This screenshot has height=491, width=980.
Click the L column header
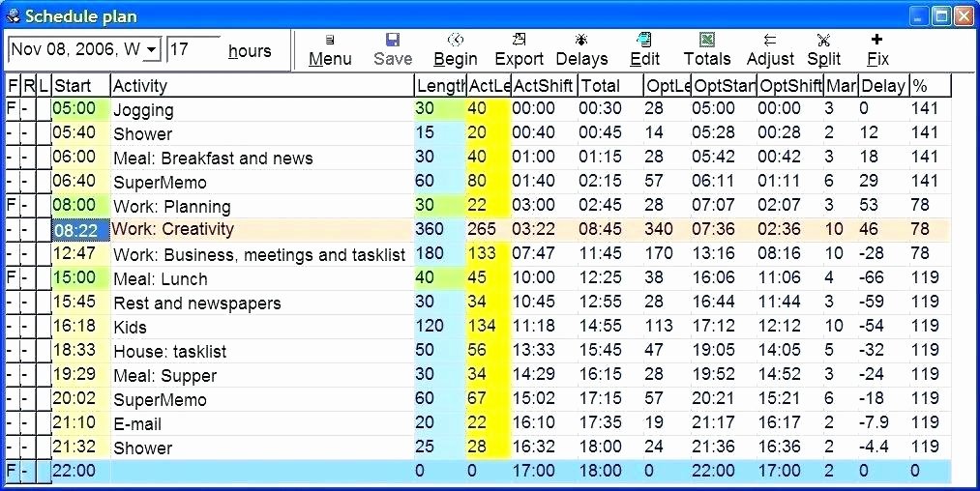pos(44,86)
